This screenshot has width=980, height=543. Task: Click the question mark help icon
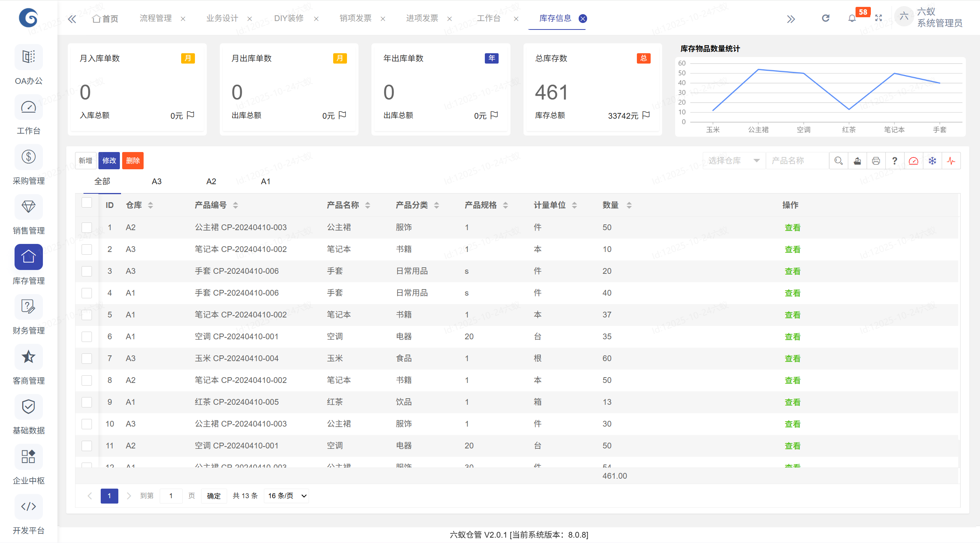pyautogui.click(x=895, y=161)
